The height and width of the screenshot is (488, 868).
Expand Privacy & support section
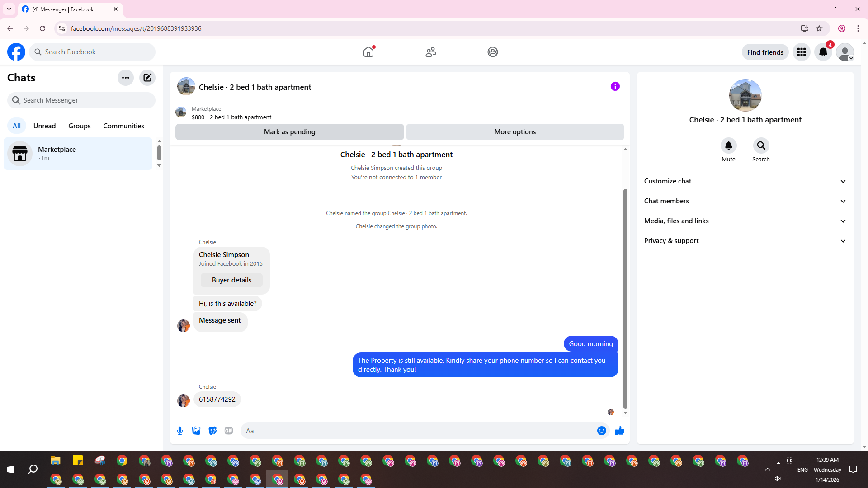(x=745, y=241)
